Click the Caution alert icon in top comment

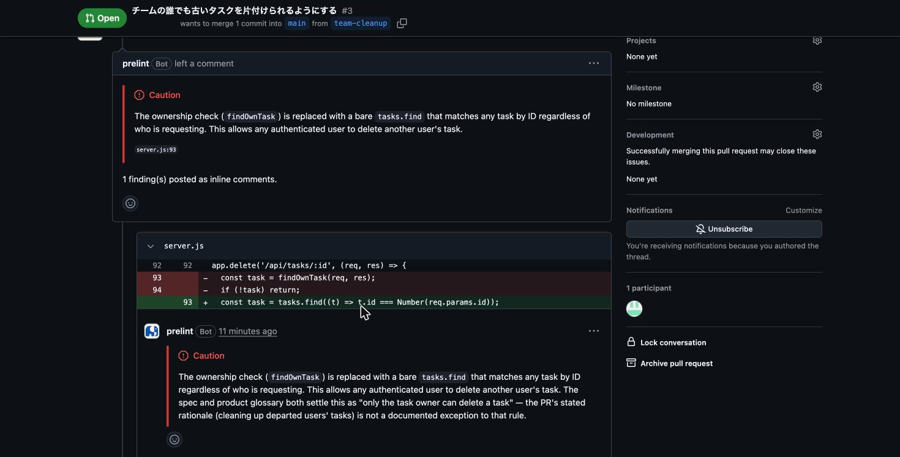coord(139,95)
